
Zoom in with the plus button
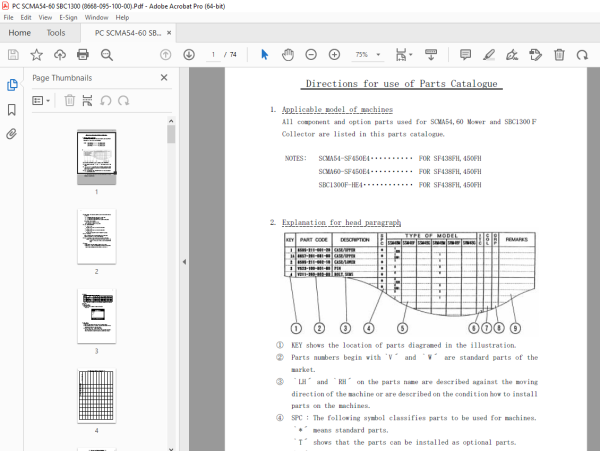point(334,55)
